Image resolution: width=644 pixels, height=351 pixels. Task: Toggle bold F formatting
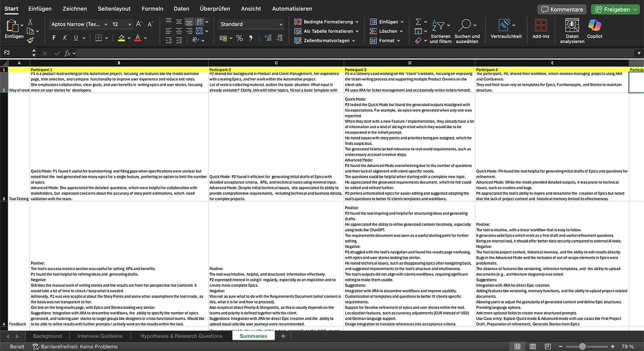(x=54, y=38)
